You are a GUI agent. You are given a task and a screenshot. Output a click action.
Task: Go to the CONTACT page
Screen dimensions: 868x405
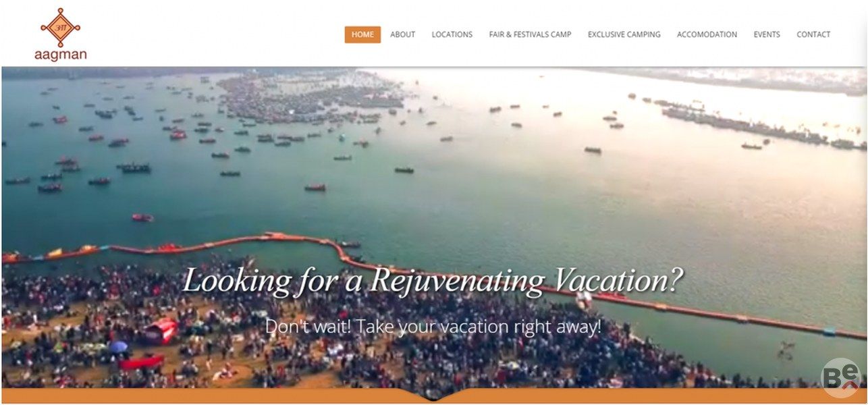click(813, 34)
